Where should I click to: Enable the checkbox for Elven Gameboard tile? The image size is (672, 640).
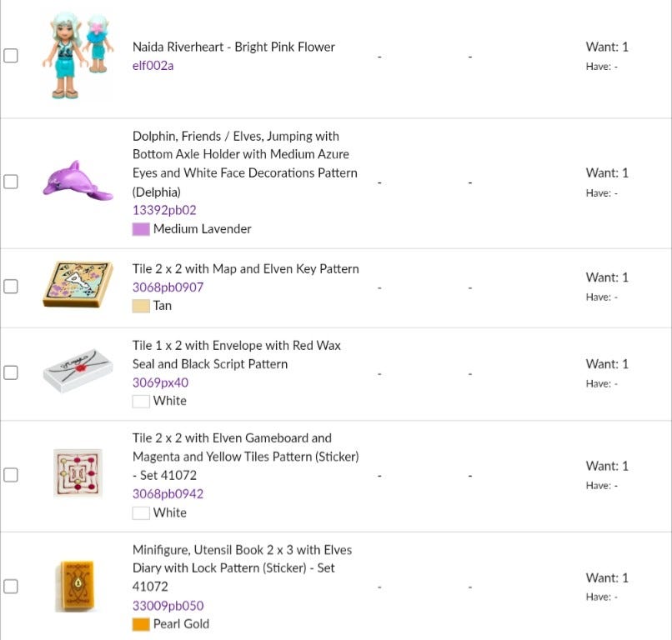pyautogui.click(x=11, y=474)
